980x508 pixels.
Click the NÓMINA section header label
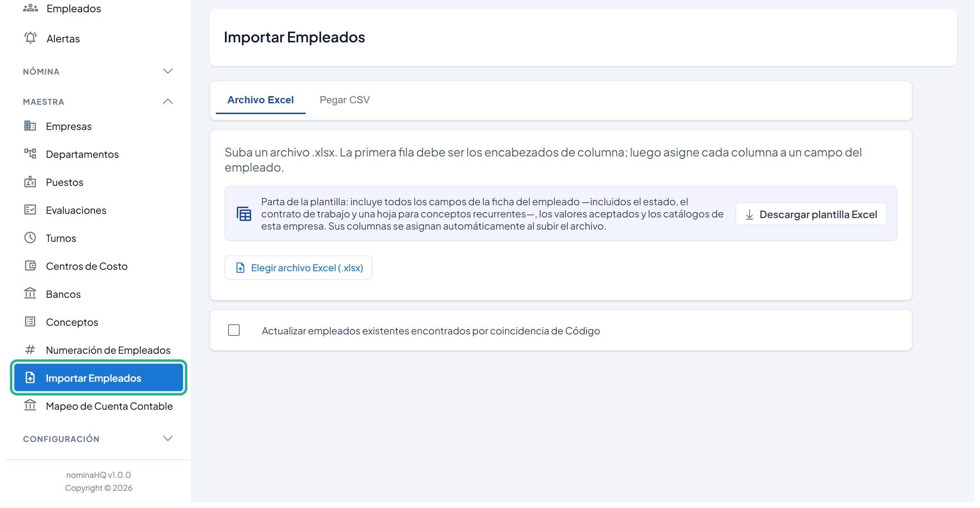tap(42, 72)
